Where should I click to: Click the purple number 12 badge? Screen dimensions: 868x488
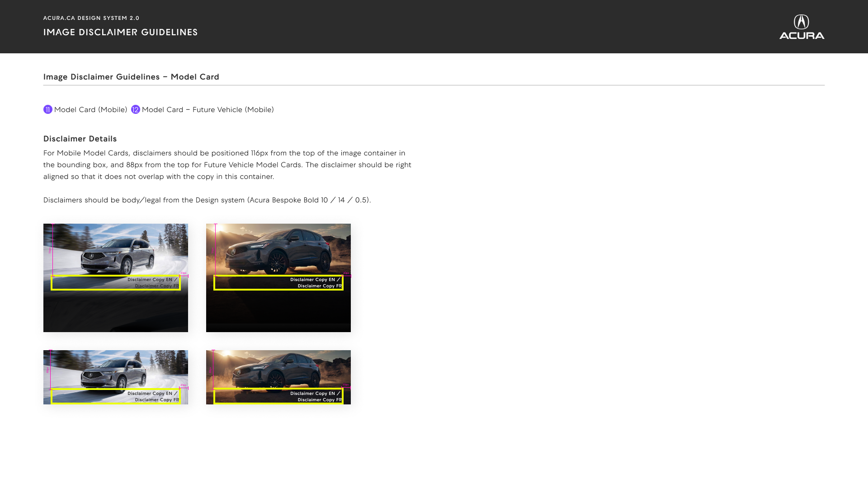tap(136, 109)
